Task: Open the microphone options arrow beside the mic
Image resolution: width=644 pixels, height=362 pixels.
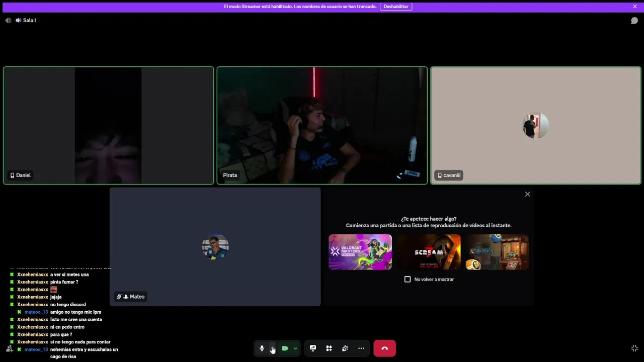Action: pos(272,348)
